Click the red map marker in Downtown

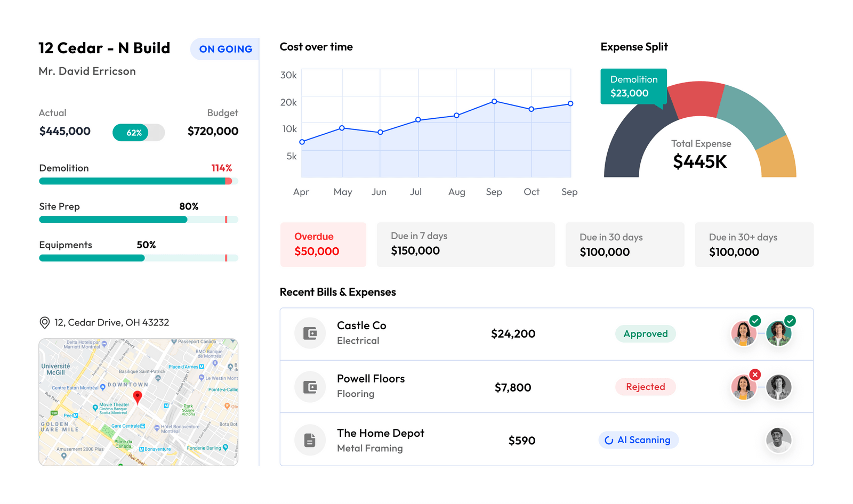click(x=138, y=397)
